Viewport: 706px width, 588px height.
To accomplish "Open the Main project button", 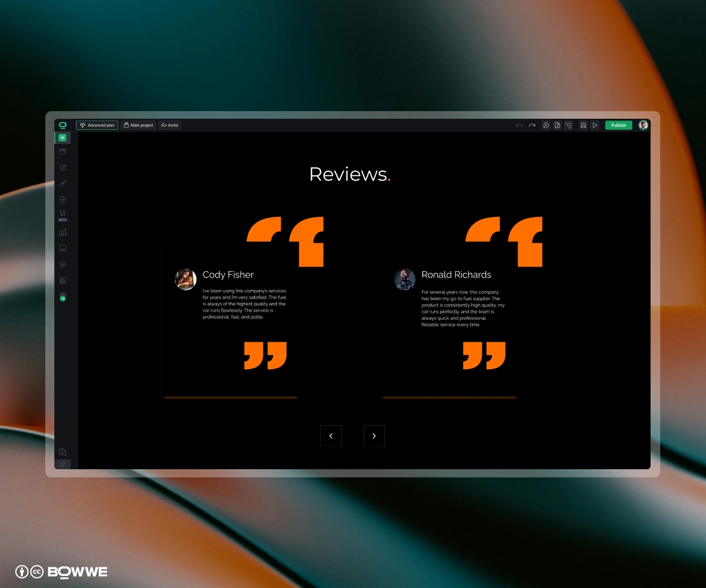I will (138, 125).
